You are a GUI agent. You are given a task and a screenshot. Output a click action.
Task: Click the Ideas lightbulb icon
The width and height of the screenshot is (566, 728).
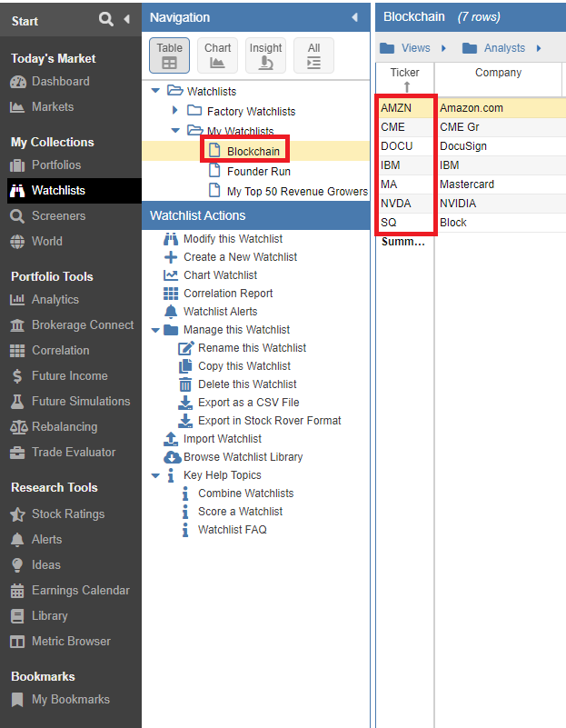click(x=17, y=565)
